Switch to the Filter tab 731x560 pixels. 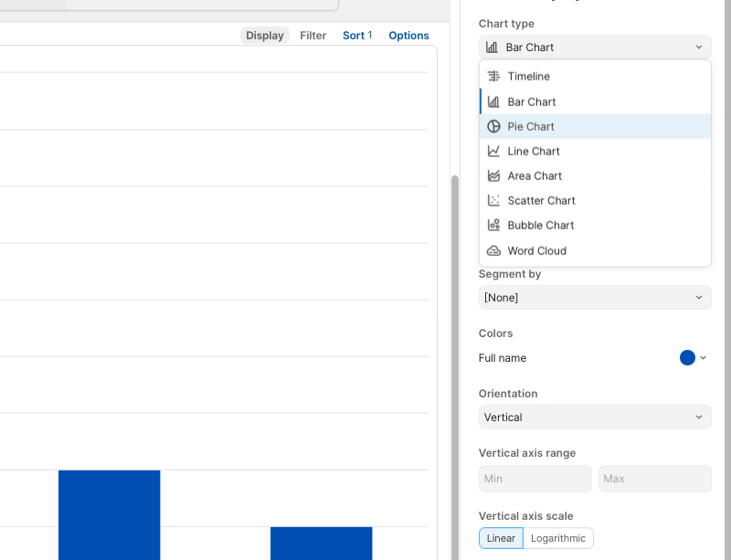313,36
